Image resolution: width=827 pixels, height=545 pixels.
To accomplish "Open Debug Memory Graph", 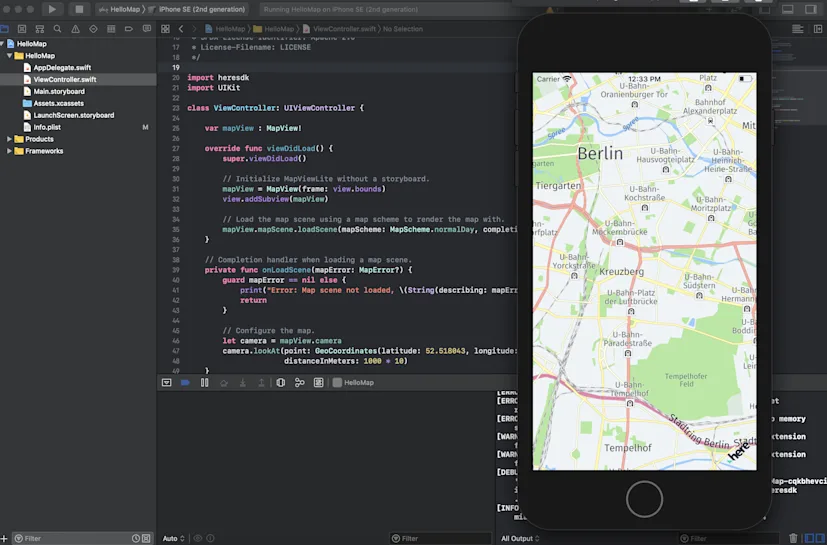I will [x=300, y=383].
